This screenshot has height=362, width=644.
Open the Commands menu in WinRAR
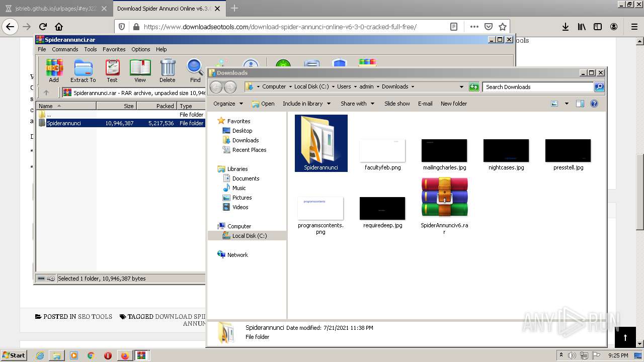coord(65,49)
